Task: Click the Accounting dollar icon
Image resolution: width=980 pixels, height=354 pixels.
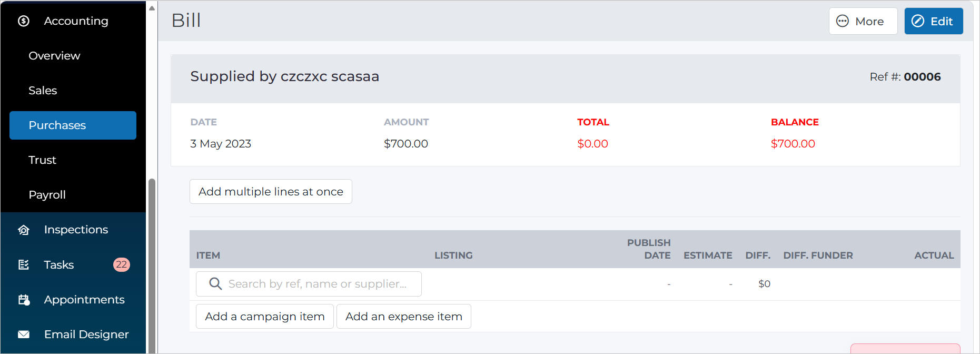Action: (24, 21)
